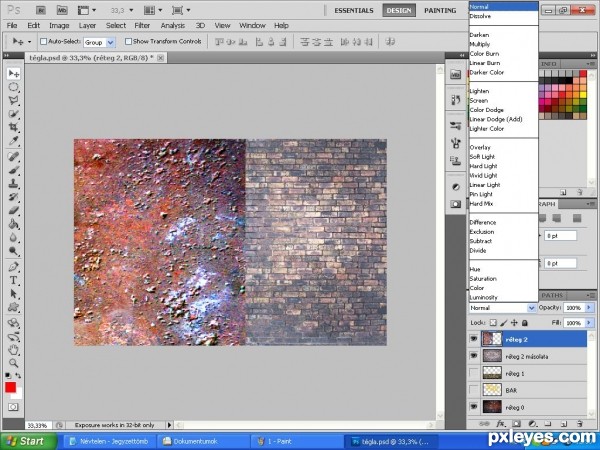The width and height of the screenshot is (600, 450).
Task: Toggle lock all for layer
Action: point(525,323)
